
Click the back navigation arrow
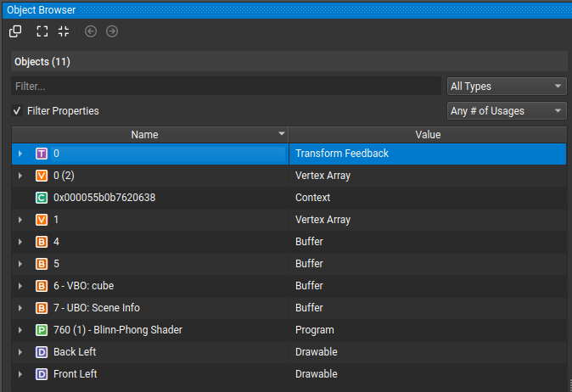91,31
